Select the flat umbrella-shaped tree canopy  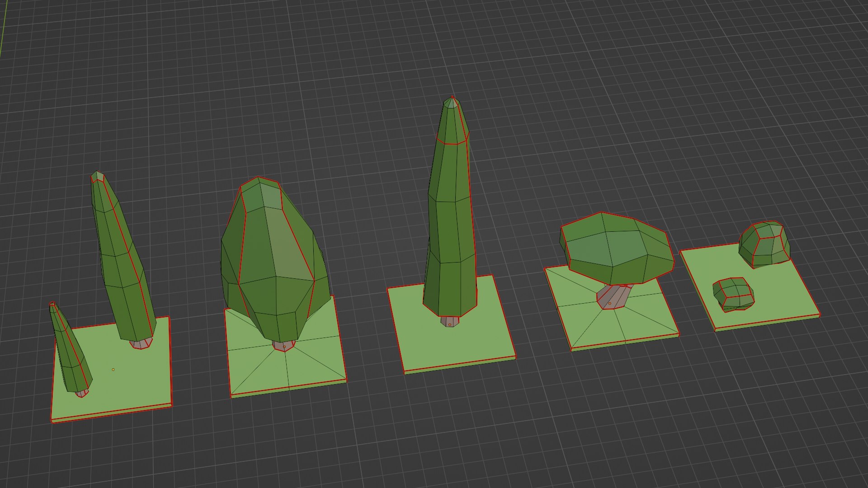tap(617, 249)
